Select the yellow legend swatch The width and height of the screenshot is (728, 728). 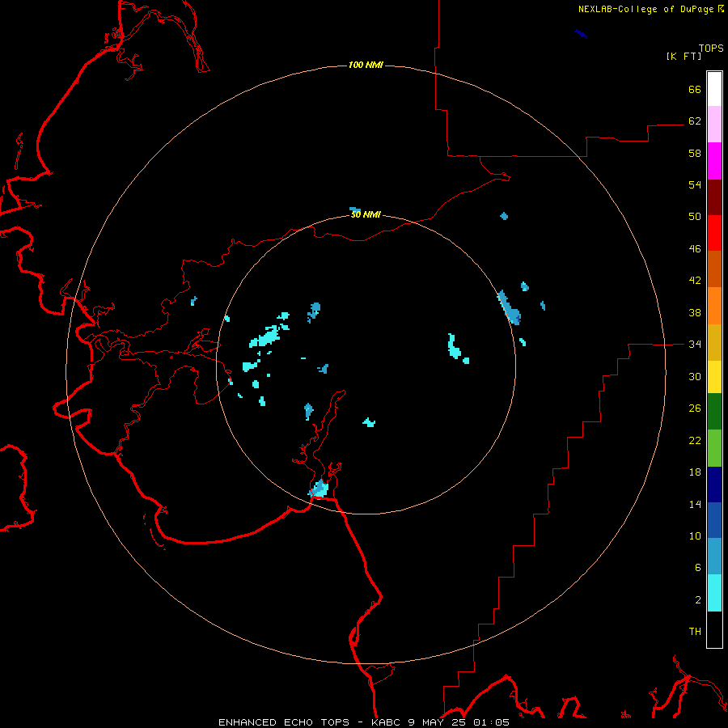714,377
